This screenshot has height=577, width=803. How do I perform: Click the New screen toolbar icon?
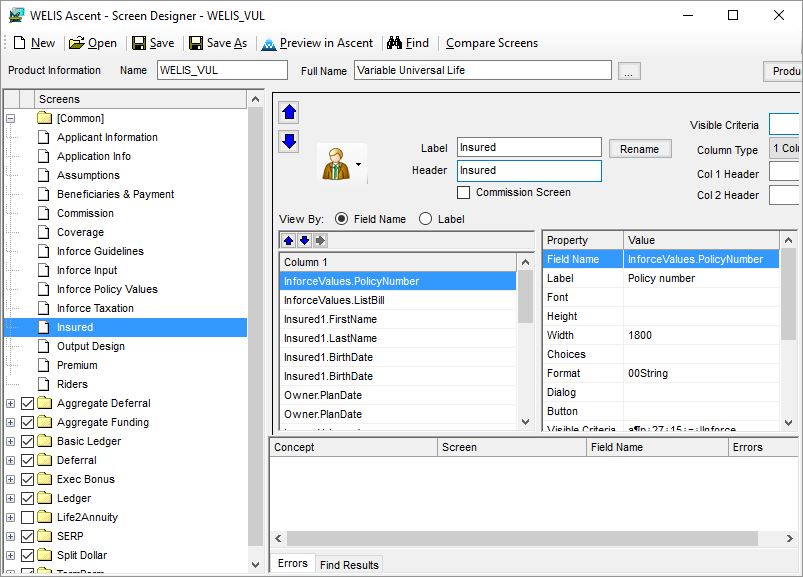pyautogui.click(x=18, y=43)
